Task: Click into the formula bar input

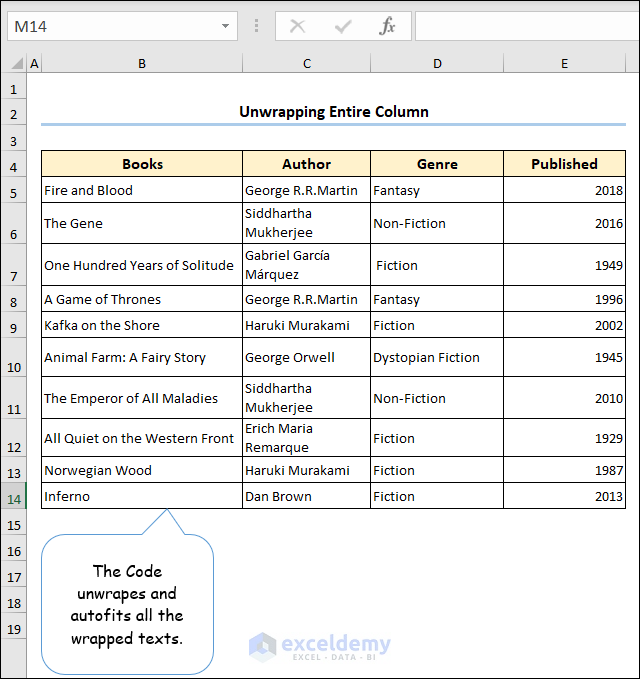Action: coord(527,26)
